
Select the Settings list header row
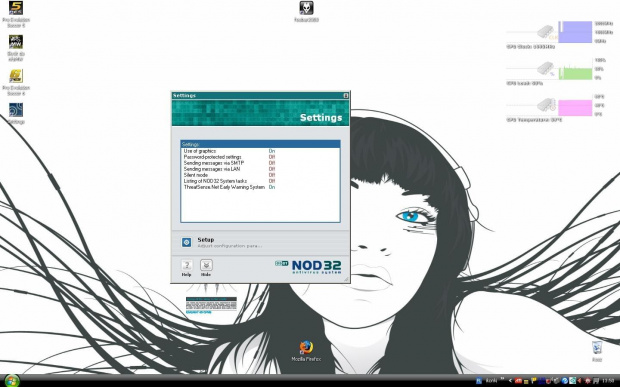pyautogui.click(x=260, y=144)
